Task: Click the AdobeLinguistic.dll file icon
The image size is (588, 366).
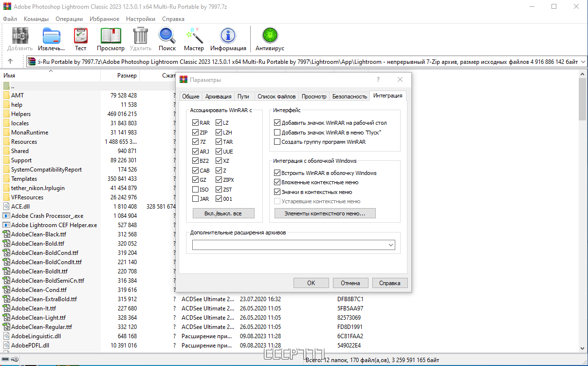Action: click(x=6, y=336)
